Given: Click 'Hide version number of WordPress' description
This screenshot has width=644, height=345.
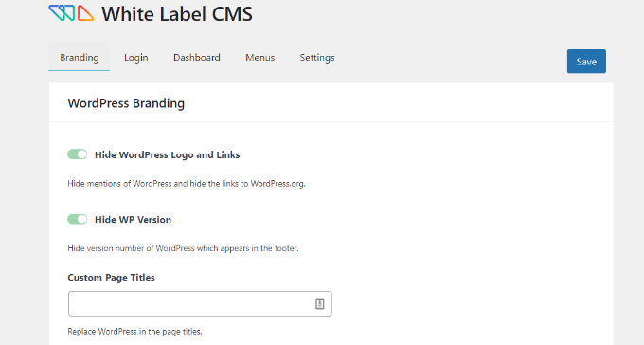Looking at the screenshot, I should (x=183, y=248).
